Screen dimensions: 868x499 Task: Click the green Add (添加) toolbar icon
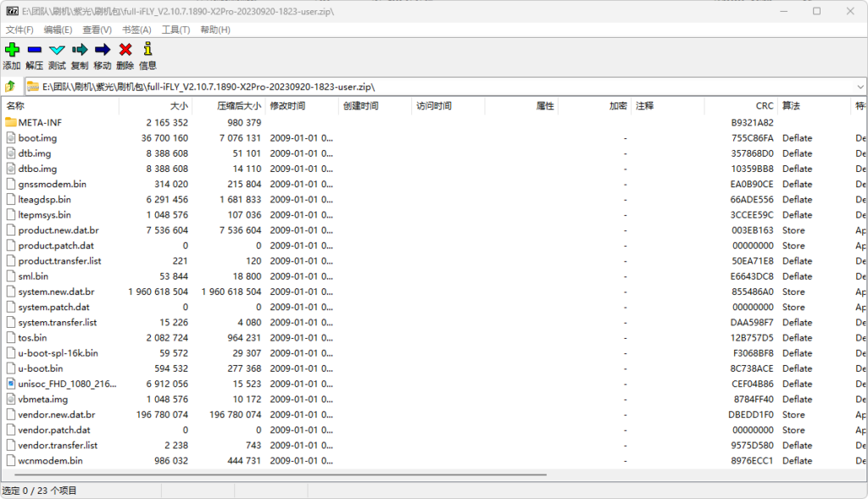click(x=12, y=50)
